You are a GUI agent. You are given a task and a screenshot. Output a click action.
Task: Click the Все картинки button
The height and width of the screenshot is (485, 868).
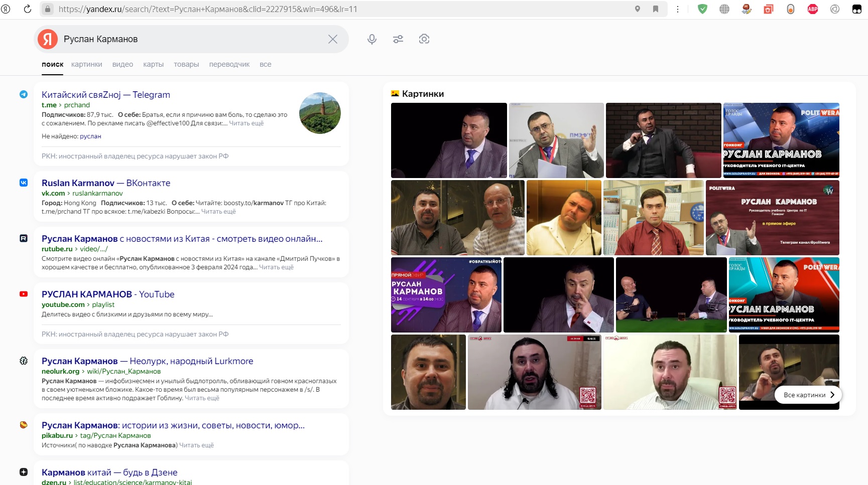point(808,395)
